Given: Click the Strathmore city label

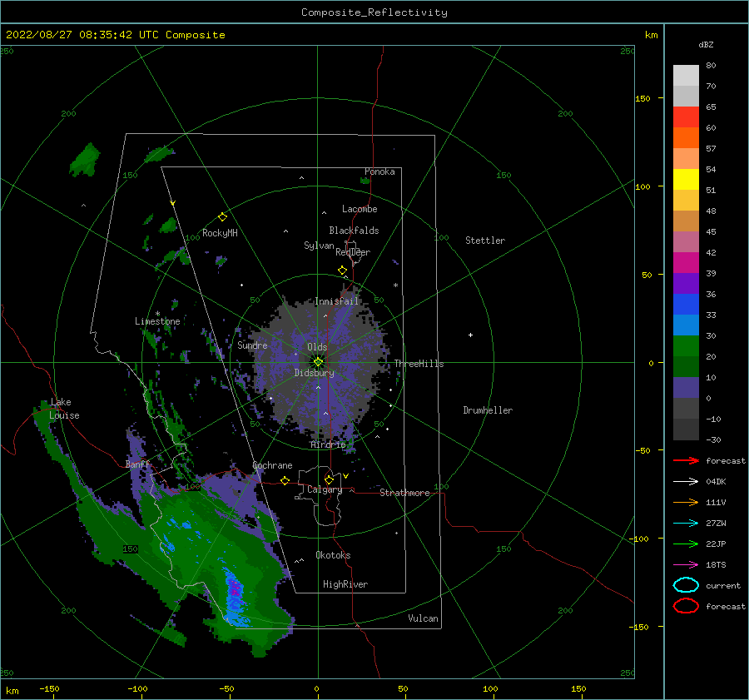Looking at the screenshot, I should click(x=404, y=493).
